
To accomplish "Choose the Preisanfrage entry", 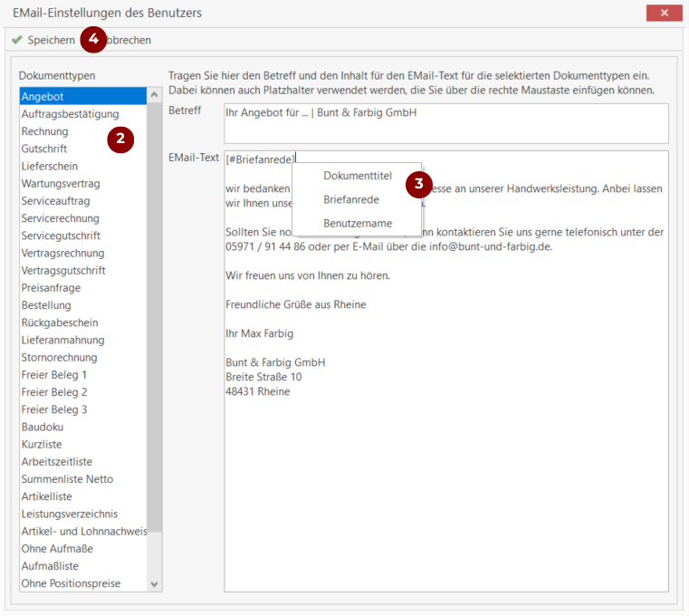I will (x=51, y=288).
